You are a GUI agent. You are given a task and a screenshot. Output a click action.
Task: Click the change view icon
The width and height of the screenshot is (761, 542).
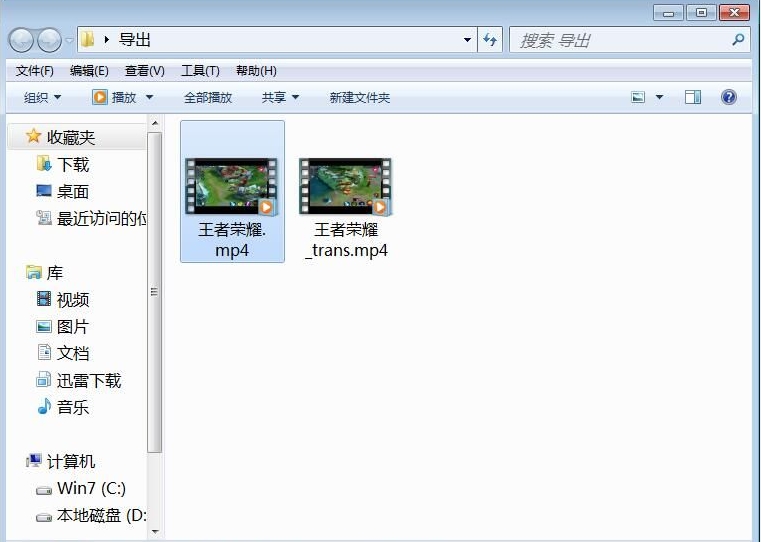point(638,98)
